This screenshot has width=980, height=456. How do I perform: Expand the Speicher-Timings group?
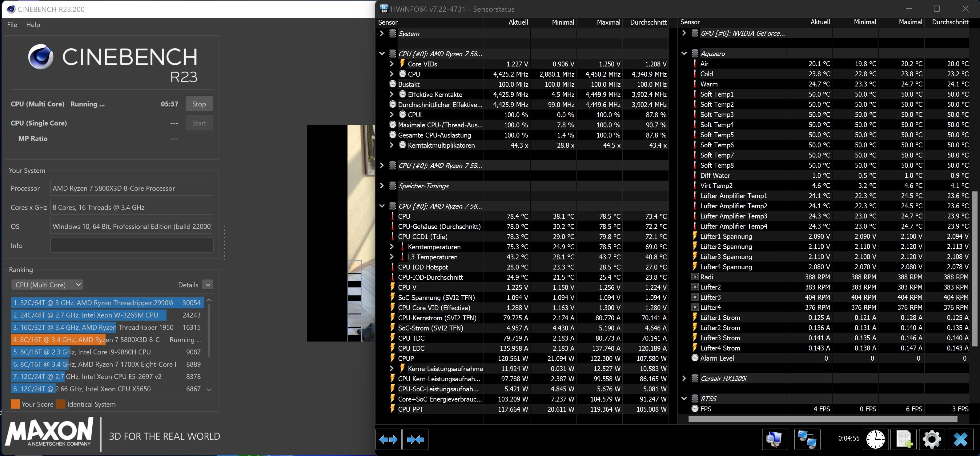pos(382,186)
